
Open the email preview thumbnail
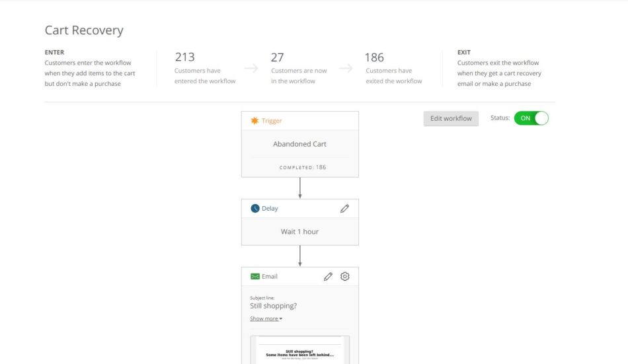[x=299, y=350]
